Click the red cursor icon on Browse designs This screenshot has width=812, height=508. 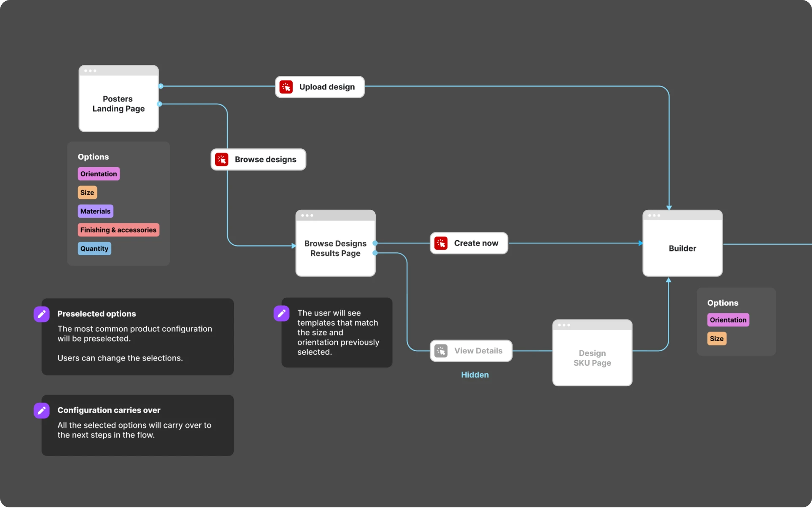point(222,159)
